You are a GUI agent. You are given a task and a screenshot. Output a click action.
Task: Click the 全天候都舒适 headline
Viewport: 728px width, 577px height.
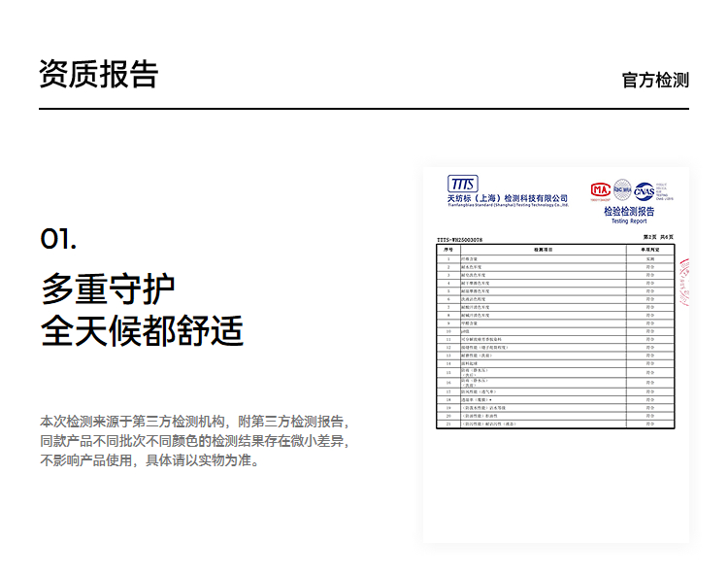(142, 331)
